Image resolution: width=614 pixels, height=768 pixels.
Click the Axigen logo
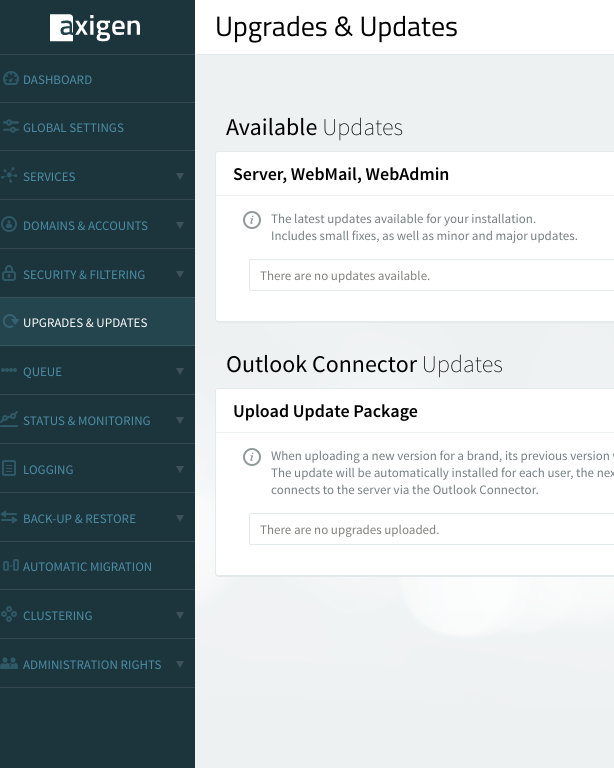[95, 27]
